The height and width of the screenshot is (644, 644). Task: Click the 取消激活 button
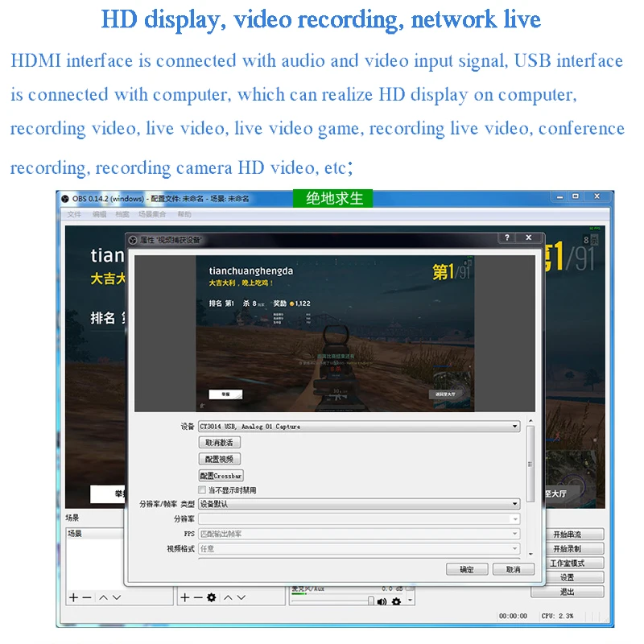click(220, 443)
